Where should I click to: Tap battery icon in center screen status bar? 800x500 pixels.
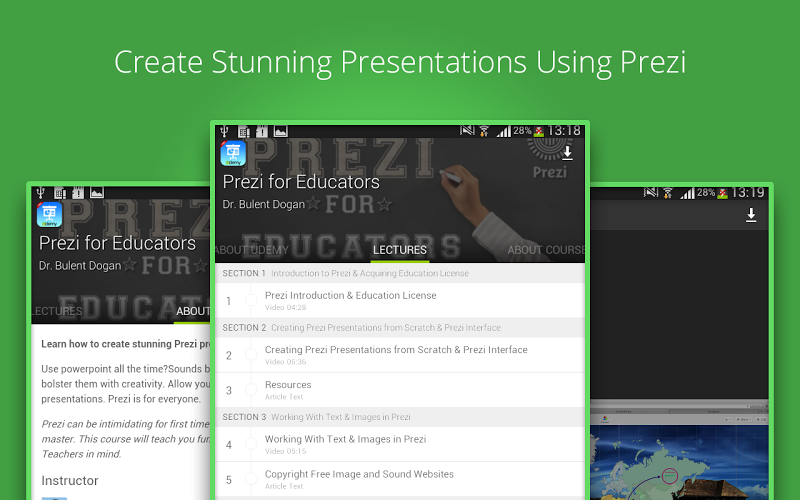[539, 132]
